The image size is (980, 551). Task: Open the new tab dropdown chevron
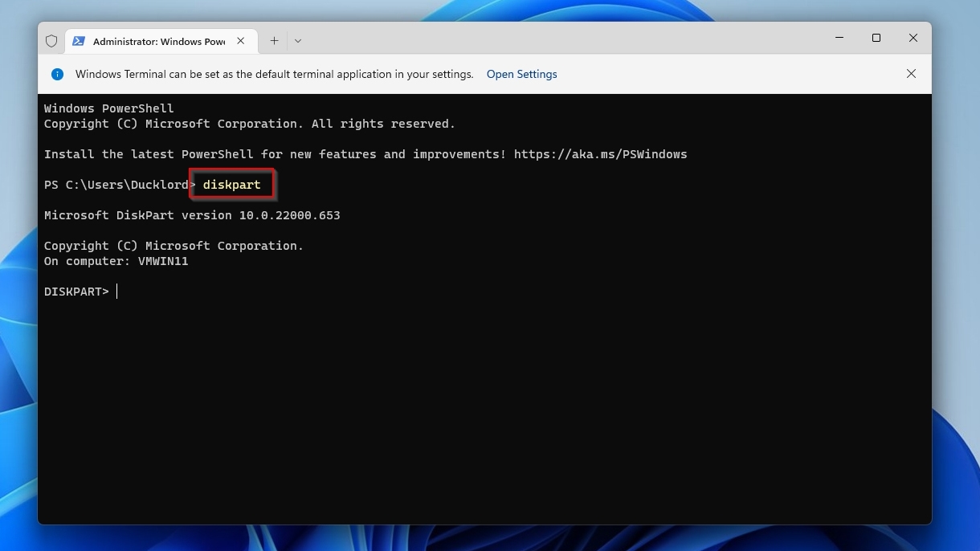(x=298, y=40)
